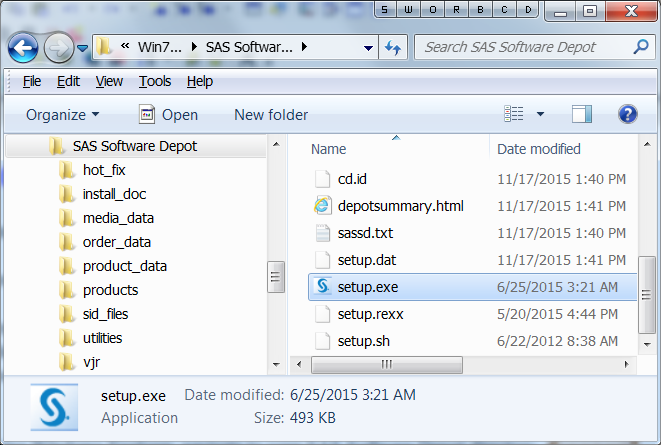Select depotsummary.html file icon

tap(322, 206)
